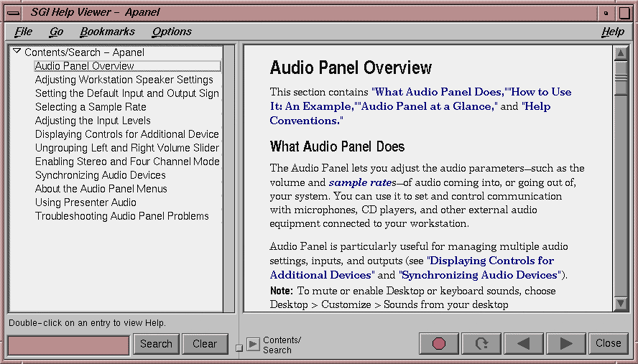
Task: Click the red Stop loading icon button
Action: [438, 344]
